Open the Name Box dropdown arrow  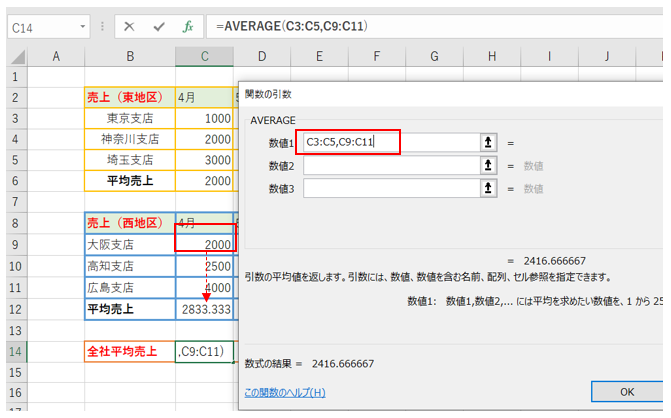[x=95, y=29]
